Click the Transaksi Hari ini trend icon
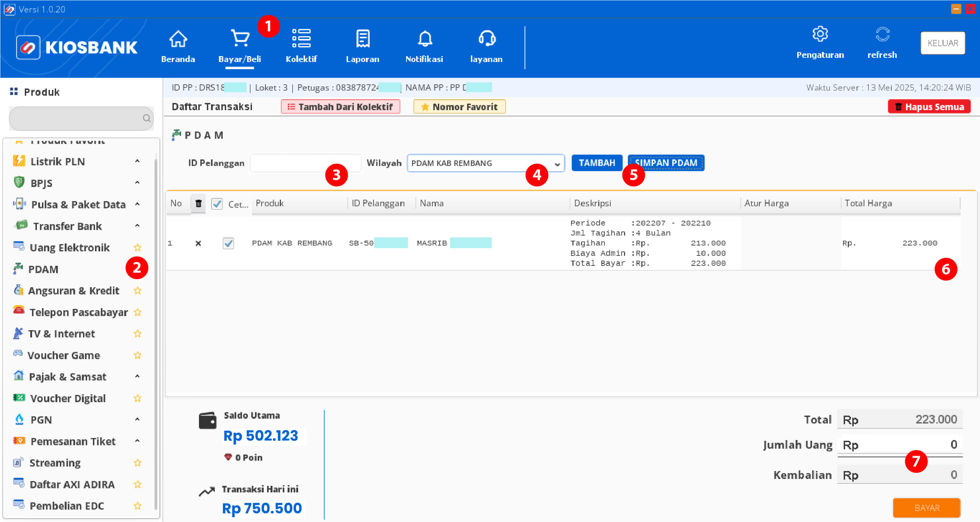 pyautogui.click(x=207, y=492)
